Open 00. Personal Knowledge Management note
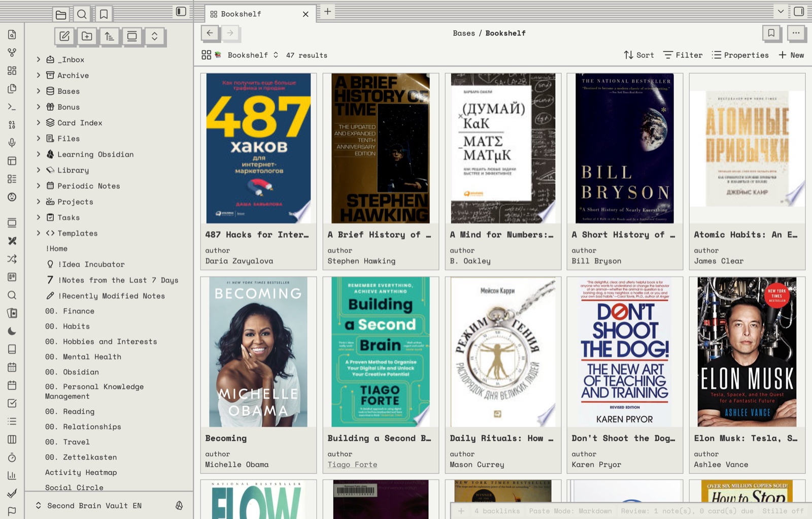Image resolution: width=812 pixels, height=519 pixels. click(x=94, y=392)
